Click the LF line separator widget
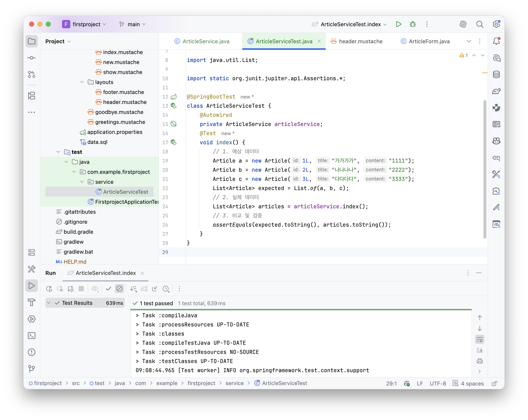 420,383
